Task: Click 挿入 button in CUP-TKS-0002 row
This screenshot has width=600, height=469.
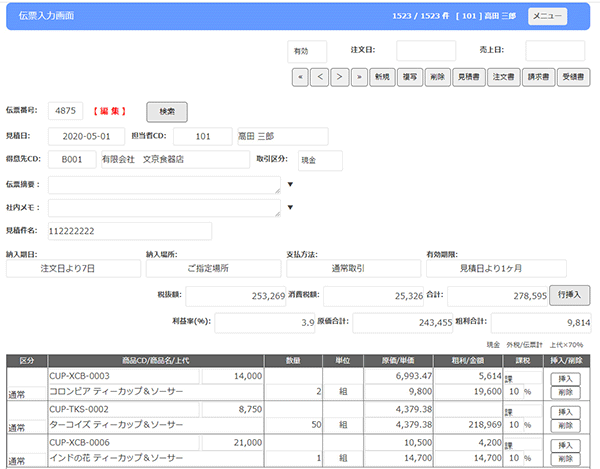Action: [x=566, y=412]
